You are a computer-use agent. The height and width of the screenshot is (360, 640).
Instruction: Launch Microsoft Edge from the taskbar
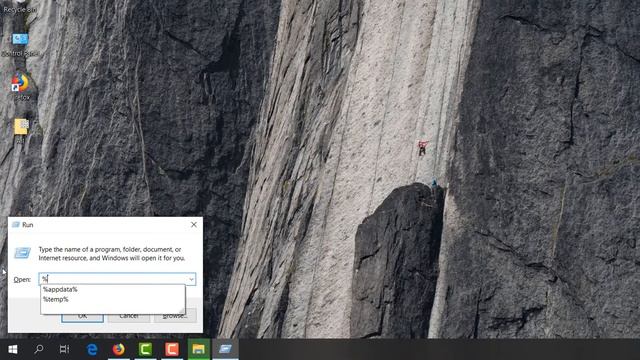point(92,349)
